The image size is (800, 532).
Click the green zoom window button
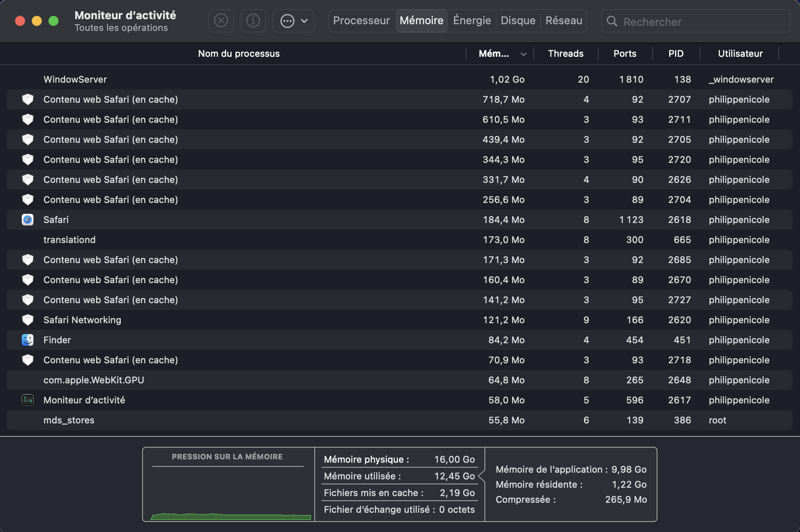(54, 21)
